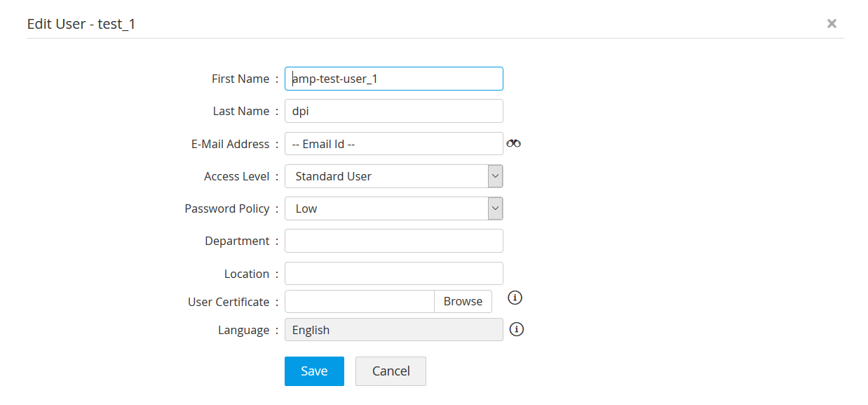Image resolution: width=868 pixels, height=405 pixels.
Task: Click the binoculars email lookup icon
Action: [513, 143]
